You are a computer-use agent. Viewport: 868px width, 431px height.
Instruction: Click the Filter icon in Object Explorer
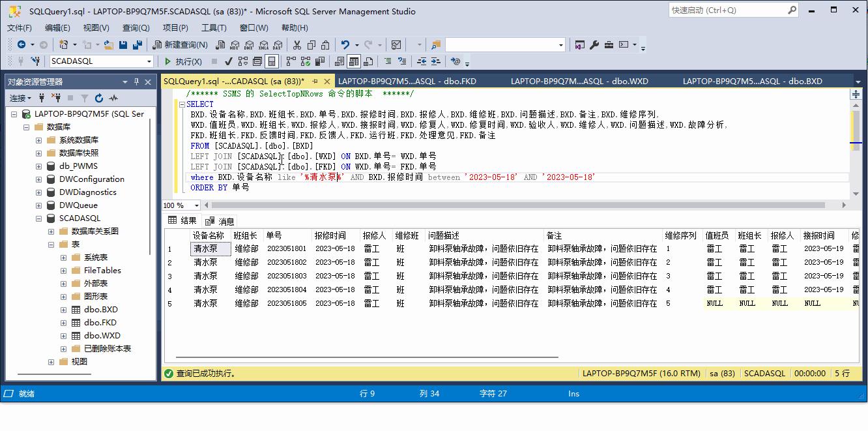click(85, 97)
